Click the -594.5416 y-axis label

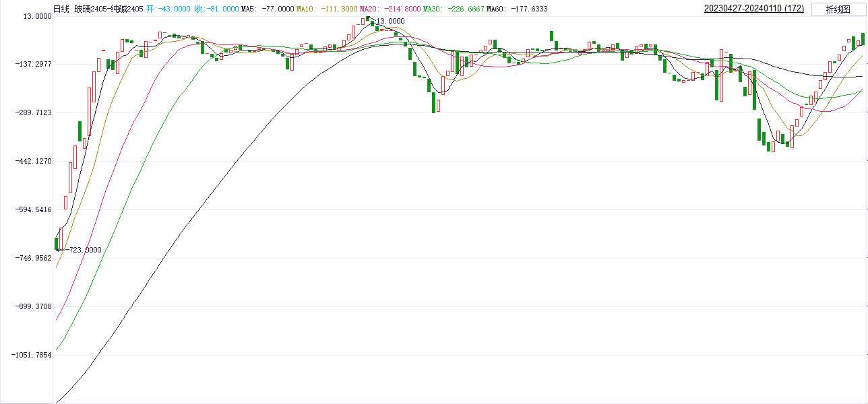32,209
